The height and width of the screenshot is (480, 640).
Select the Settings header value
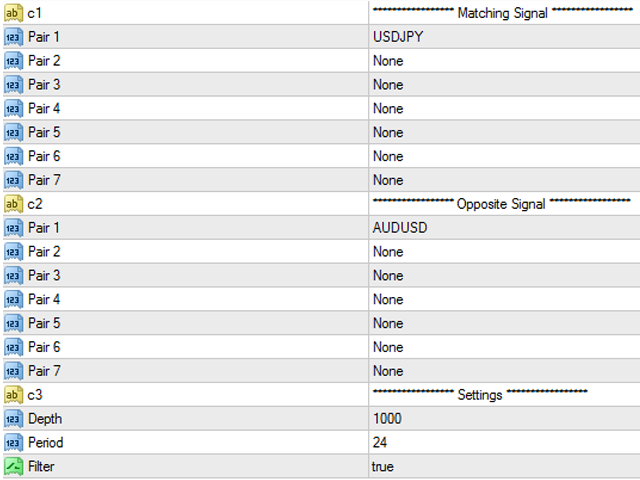[504, 395]
